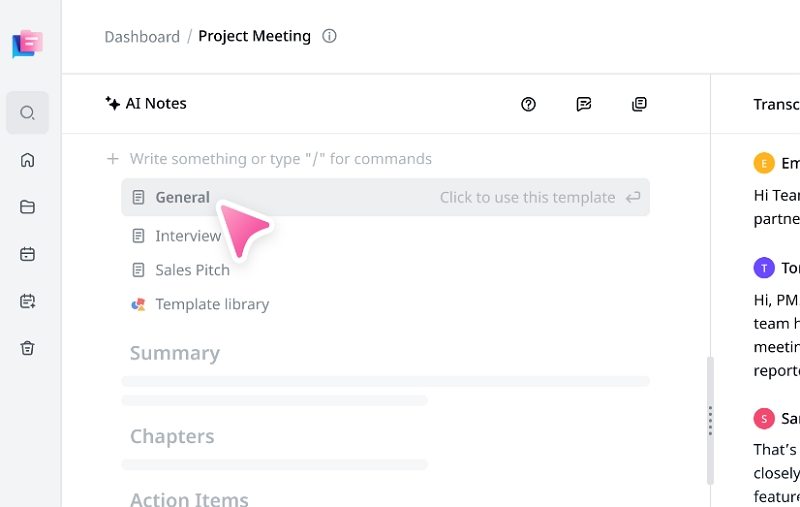
Task: Click the info icon beside Project Meeting
Action: pos(329,37)
